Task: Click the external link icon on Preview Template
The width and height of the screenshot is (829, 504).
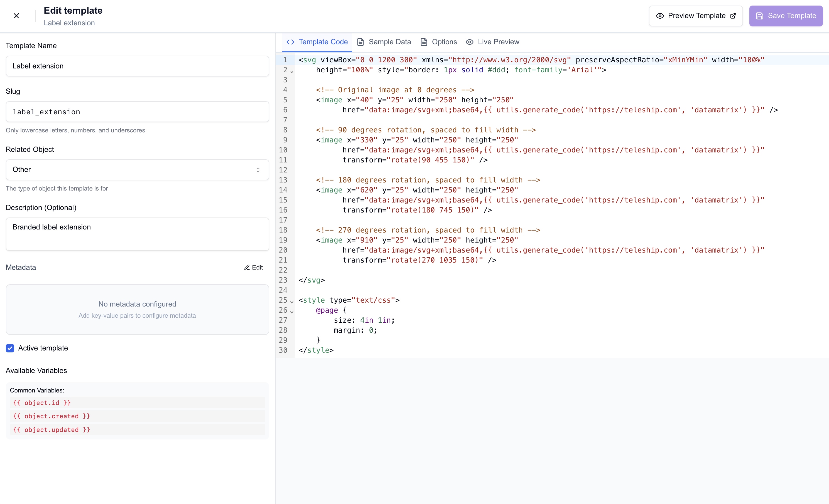Action: pyautogui.click(x=733, y=16)
